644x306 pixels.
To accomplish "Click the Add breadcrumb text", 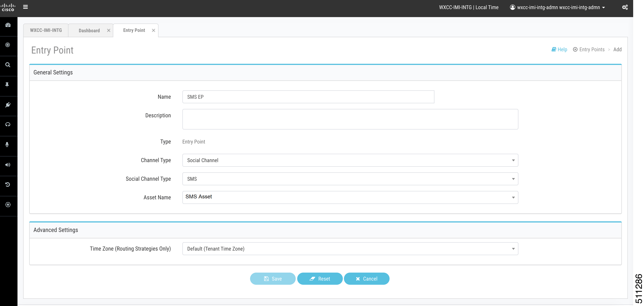I will [617, 50].
